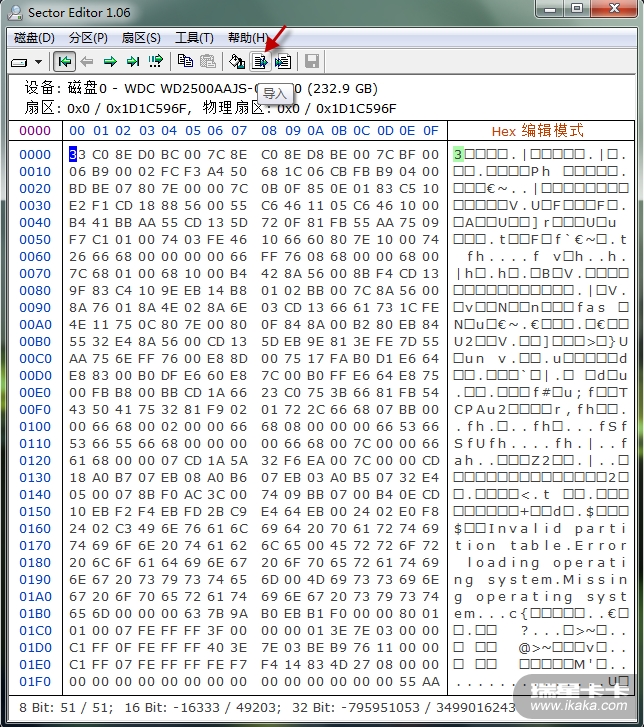Open the 磁盘(D) menu

[x=34, y=38]
